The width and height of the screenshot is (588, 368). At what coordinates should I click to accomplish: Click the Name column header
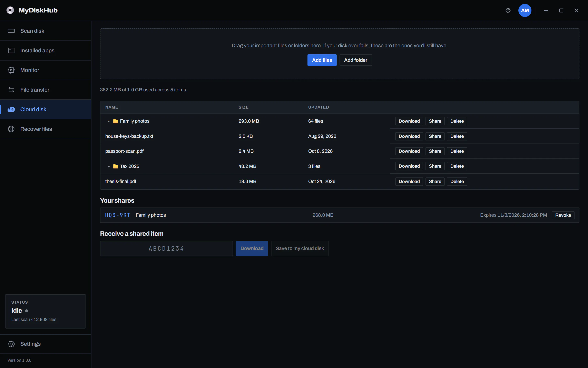pyautogui.click(x=111, y=107)
